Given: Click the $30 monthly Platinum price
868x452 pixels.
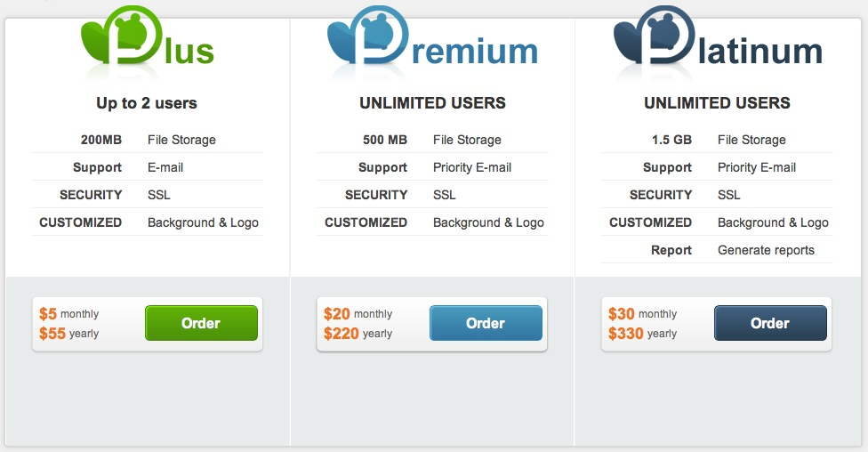Looking at the screenshot, I should [642, 313].
